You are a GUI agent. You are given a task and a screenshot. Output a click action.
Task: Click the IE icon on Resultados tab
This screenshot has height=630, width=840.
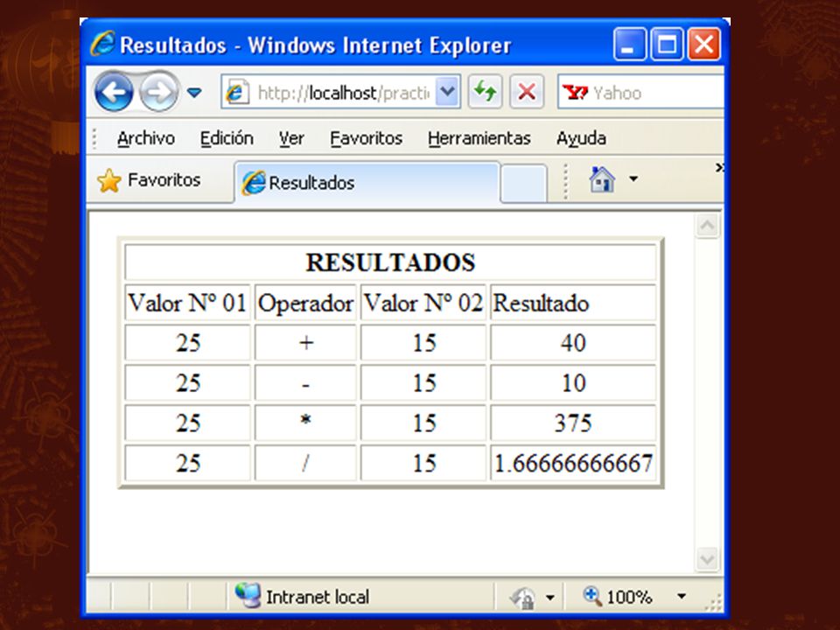(254, 183)
